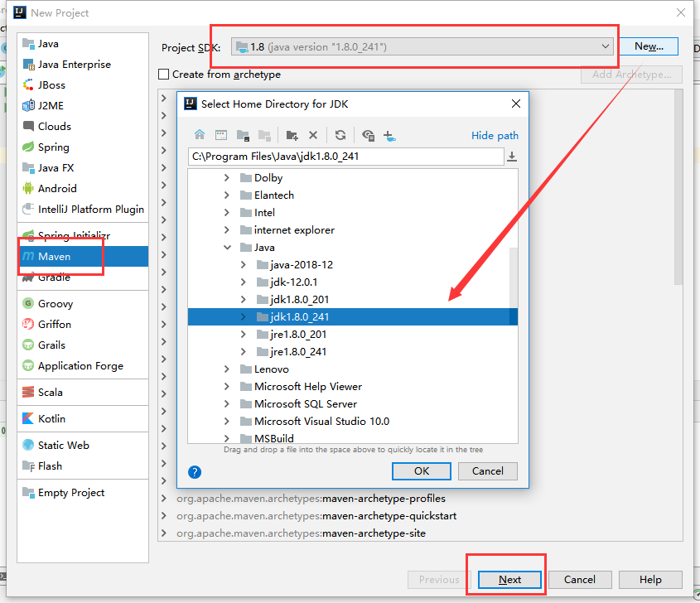This screenshot has width=700, height=603.
Task: Cancel the Select Home Directory dialog
Action: tap(487, 470)
